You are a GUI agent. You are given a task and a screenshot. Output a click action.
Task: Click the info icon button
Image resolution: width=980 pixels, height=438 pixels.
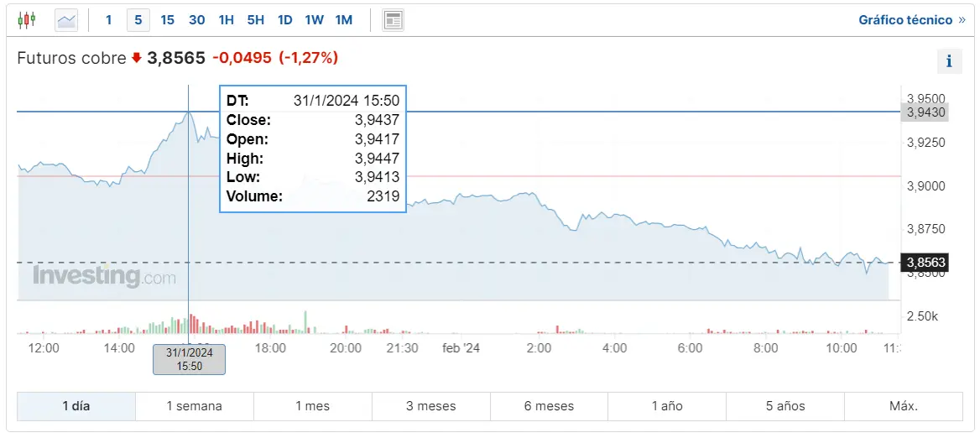(x=949, y=60)
